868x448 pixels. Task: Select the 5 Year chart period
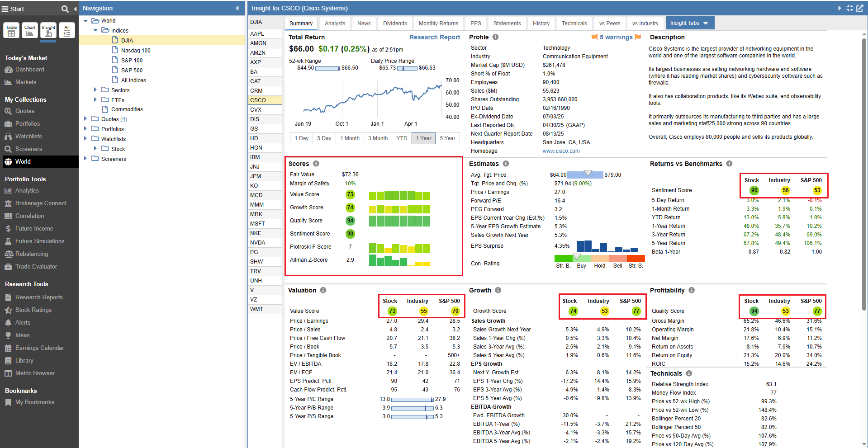click(447, 138)
